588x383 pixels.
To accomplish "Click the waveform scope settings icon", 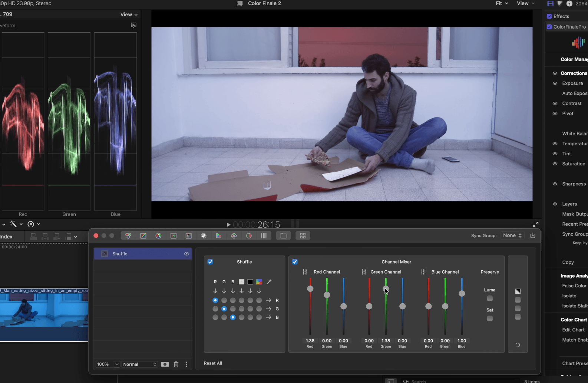I will 133,25.
